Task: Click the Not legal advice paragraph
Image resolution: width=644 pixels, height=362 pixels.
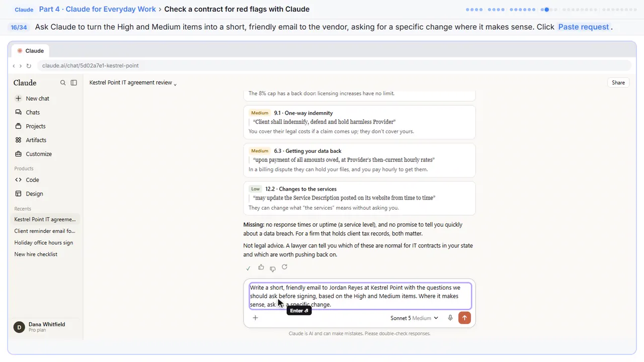Action: (x=358, y=250)
